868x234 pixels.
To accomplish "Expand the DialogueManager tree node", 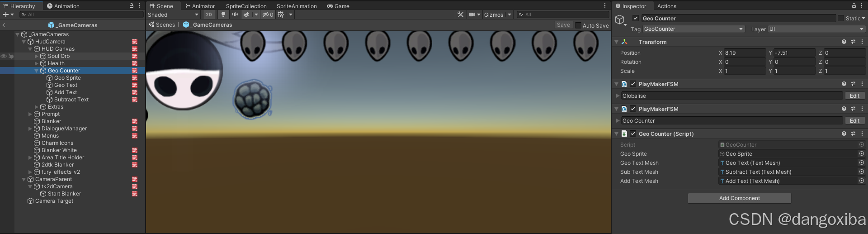I will click(30, 129).
